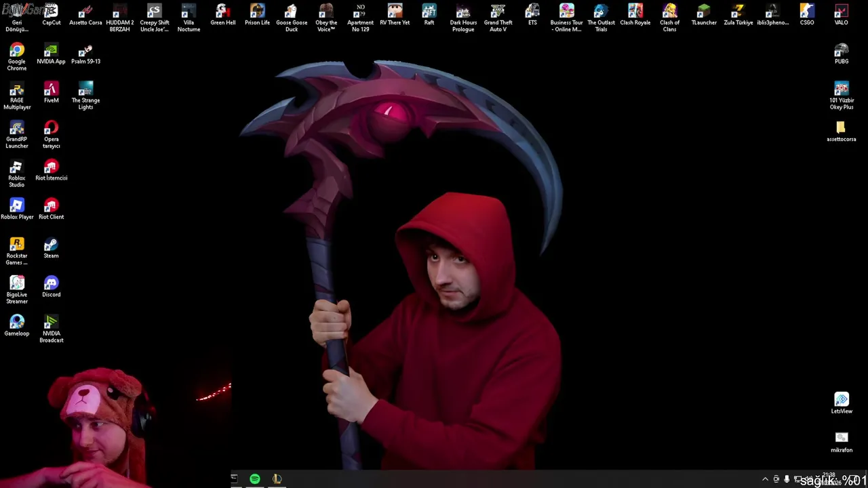Select the iblis3pheno shortcut
Screen dimensions: 868x488
point(772,15)
